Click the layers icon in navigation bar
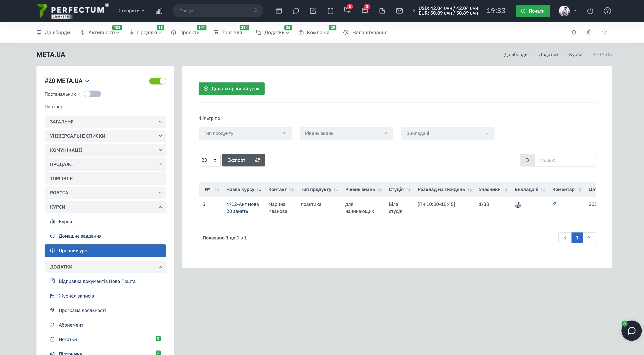 coord(574,32)
